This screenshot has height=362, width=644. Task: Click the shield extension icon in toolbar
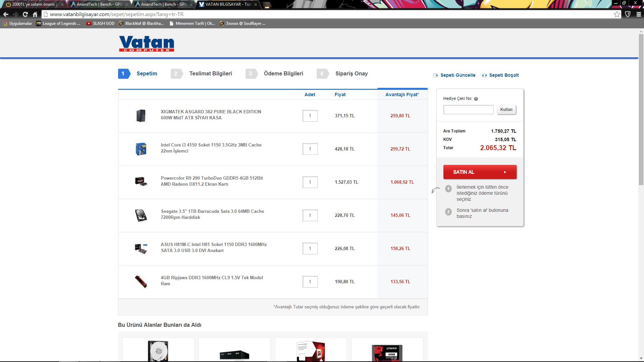628,14
